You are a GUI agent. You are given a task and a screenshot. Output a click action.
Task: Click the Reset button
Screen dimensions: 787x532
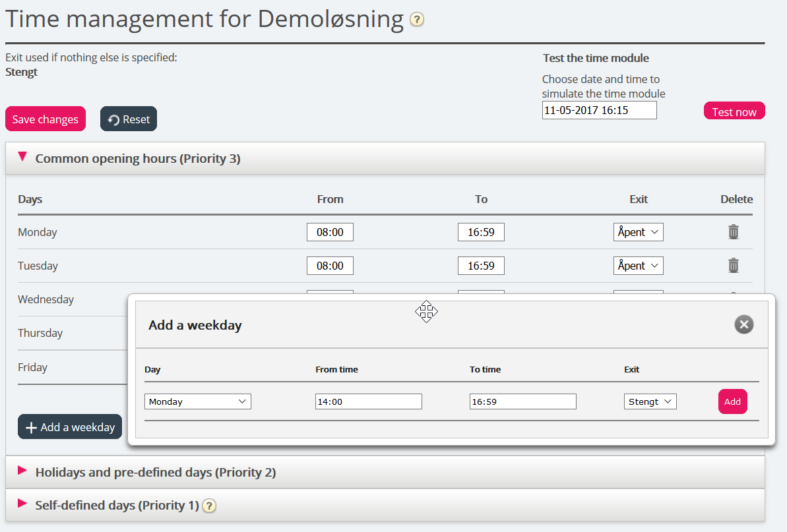(x=129, y=119)
